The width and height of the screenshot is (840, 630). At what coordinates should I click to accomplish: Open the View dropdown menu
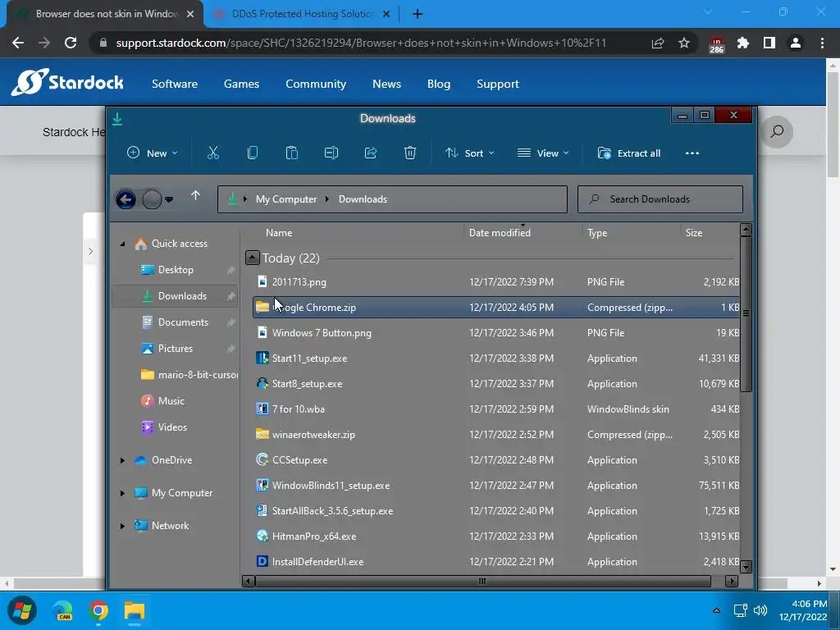543,153
